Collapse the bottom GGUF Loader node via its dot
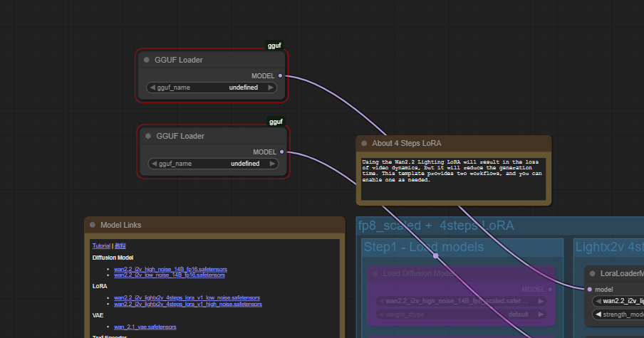Screen dimensions: 644x338 148,136
